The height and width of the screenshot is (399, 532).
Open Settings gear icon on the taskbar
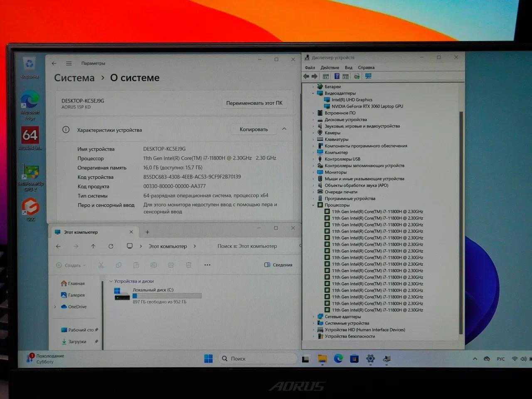pyautogui.click(x=370, y=358)
